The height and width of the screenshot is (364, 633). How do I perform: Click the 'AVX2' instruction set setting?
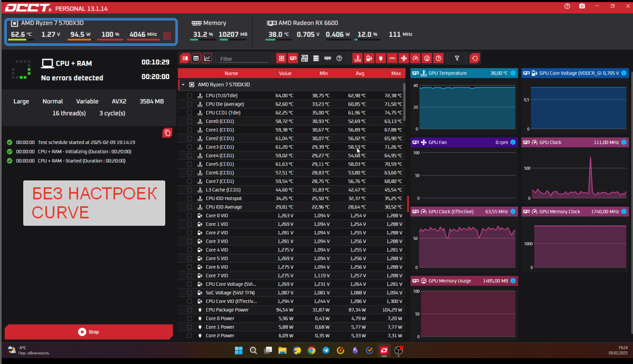tap(119, 101)
